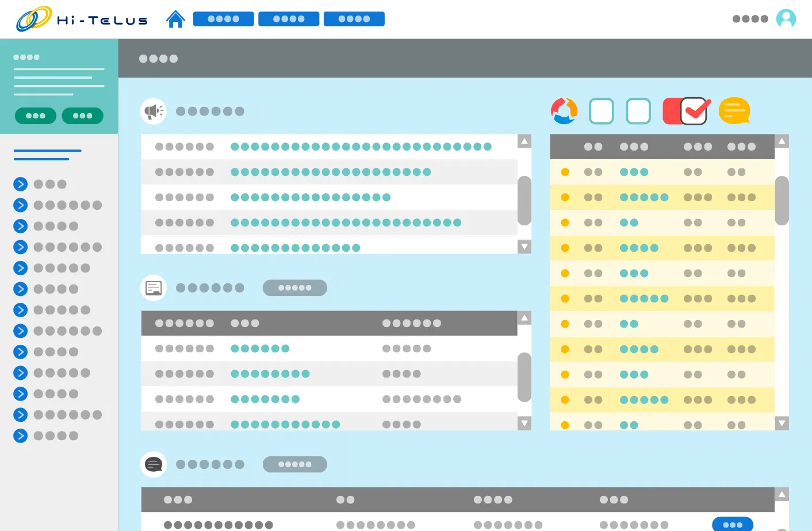812x531 pixels.
Task: Select the second sidebar arrow icon from top
Action: coord(20,205)
